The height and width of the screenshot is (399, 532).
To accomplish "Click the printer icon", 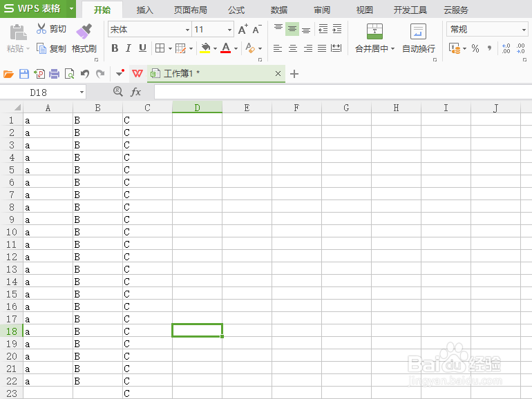I will tap(55, 74).
